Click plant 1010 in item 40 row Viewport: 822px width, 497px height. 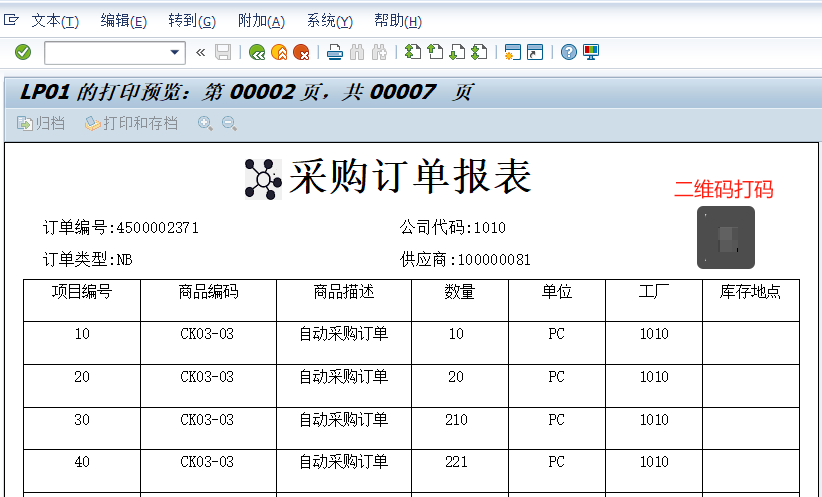pos(654,461)
